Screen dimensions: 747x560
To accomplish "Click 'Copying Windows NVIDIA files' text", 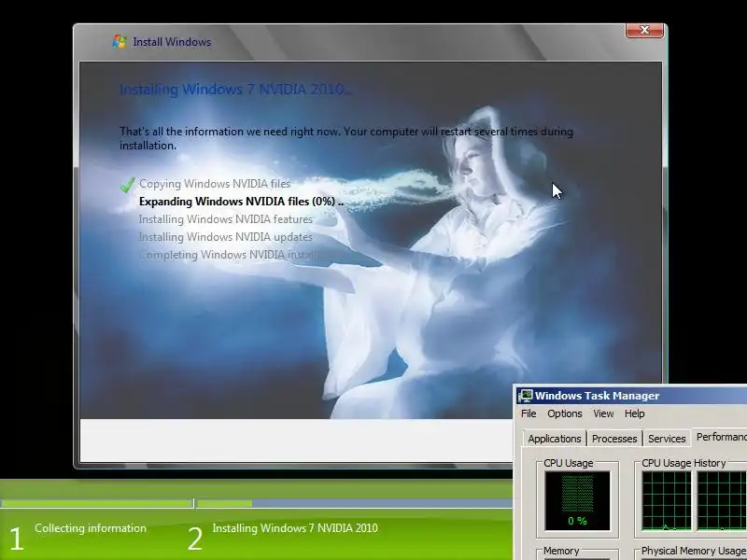I will [x=215, y=184].
